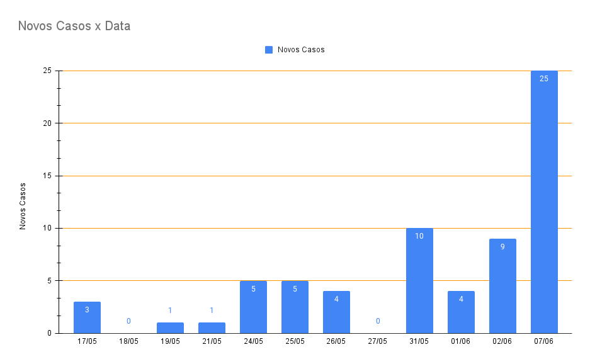The height and width of the screenshot is (364, 590).
Task: Select the 24/05 bar with value 5
Action: click(253, 307)
